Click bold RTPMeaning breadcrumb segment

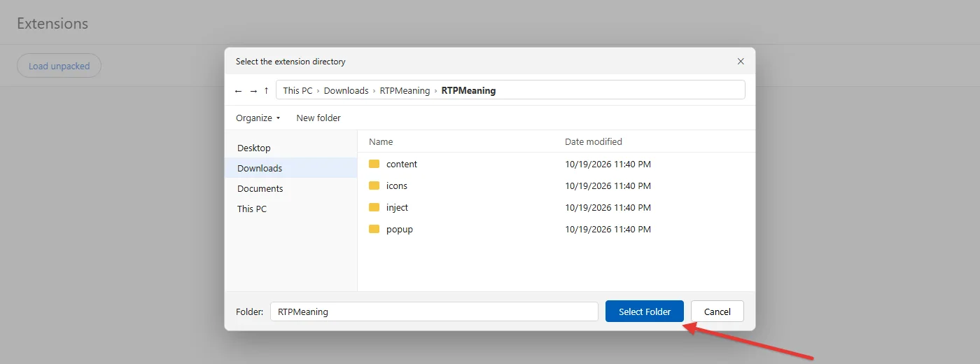pos(468,90)
